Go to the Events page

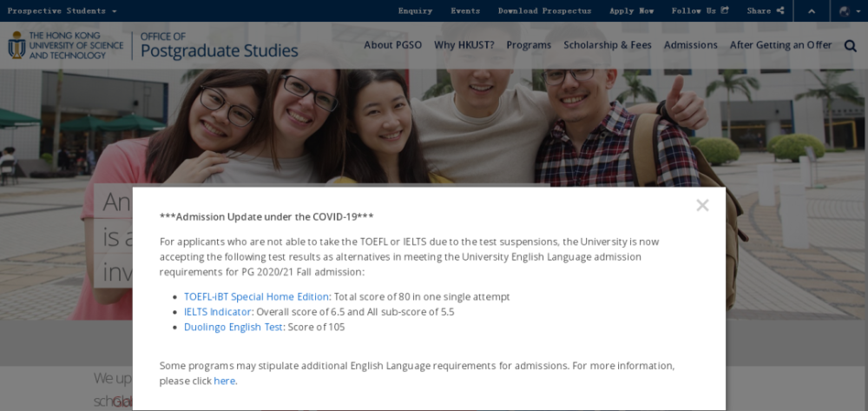(465, 10)
